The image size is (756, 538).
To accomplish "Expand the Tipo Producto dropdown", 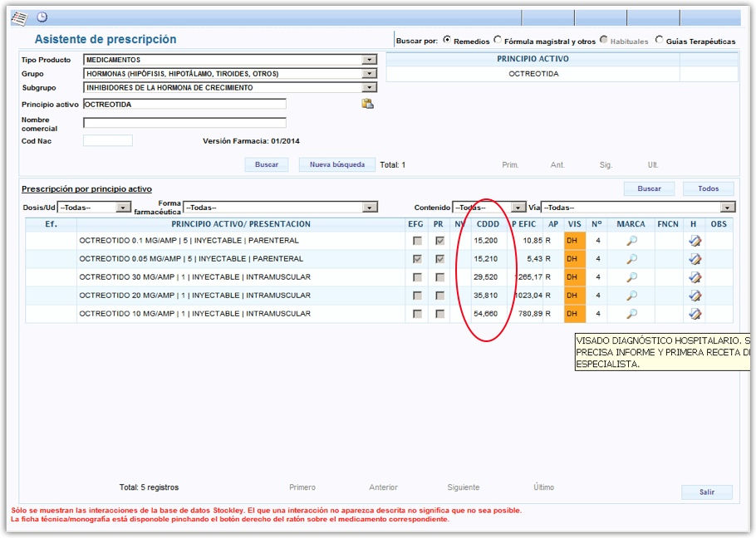I will pyautogui.click(x=370, y=60).
